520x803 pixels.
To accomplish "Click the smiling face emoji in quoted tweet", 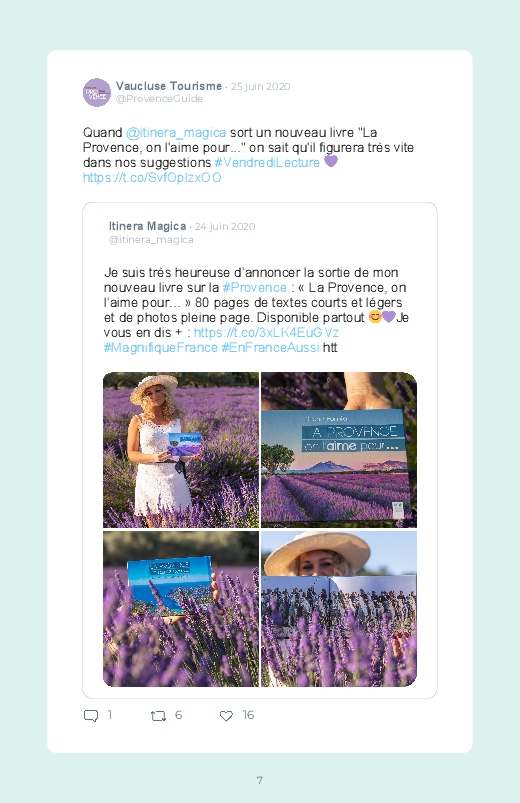I will 375,317.
